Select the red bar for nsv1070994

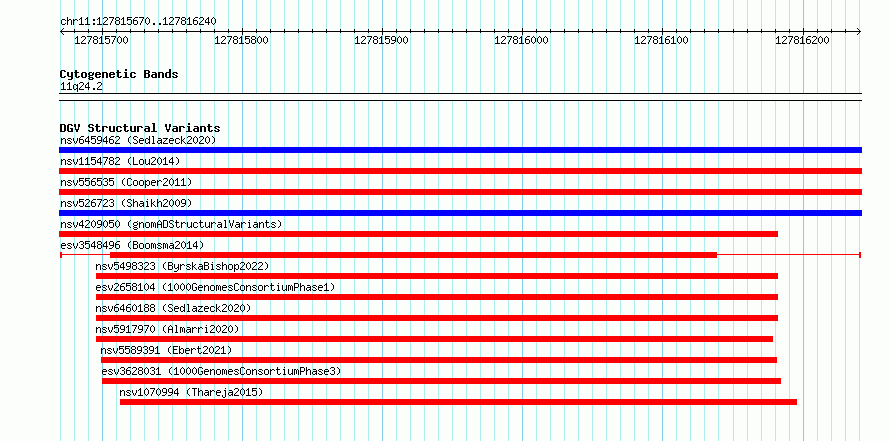(x=458, y=402)
